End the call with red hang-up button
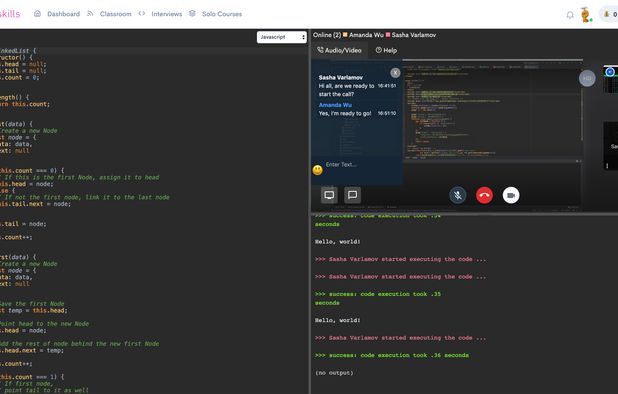618x394 pixels. coord(484,195)
